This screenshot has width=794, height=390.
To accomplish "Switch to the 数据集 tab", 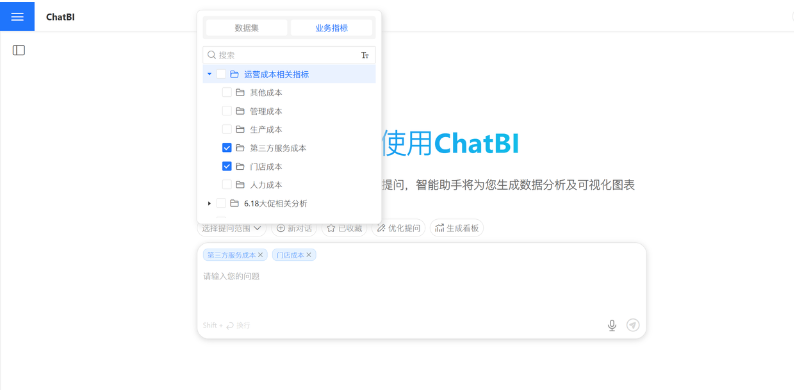I will click(x=247, y=28).
